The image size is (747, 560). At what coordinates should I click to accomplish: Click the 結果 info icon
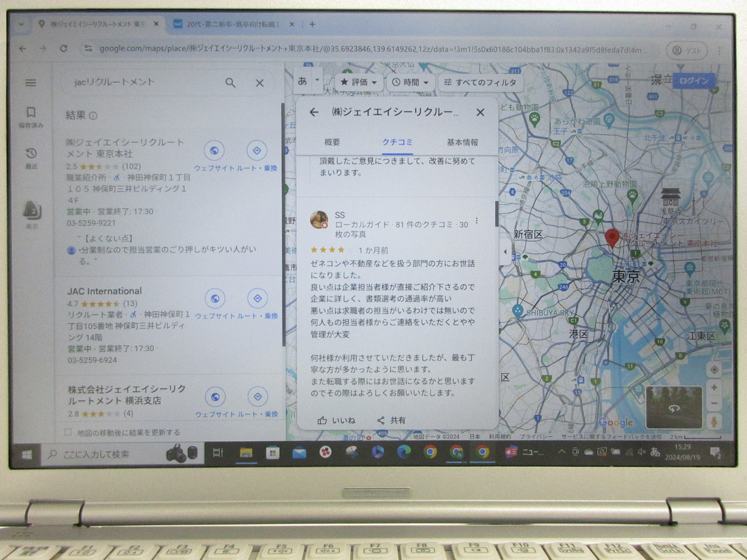(x=93, y=116)
